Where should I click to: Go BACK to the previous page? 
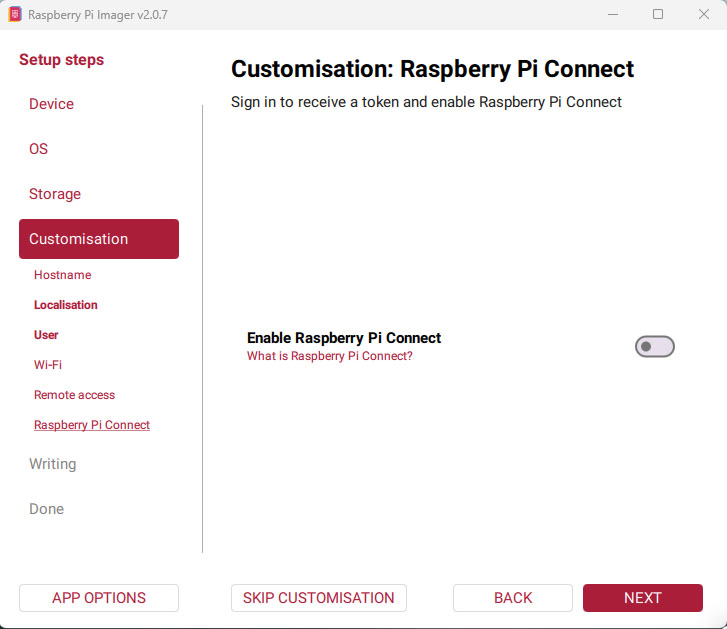(x=513, y=598)
